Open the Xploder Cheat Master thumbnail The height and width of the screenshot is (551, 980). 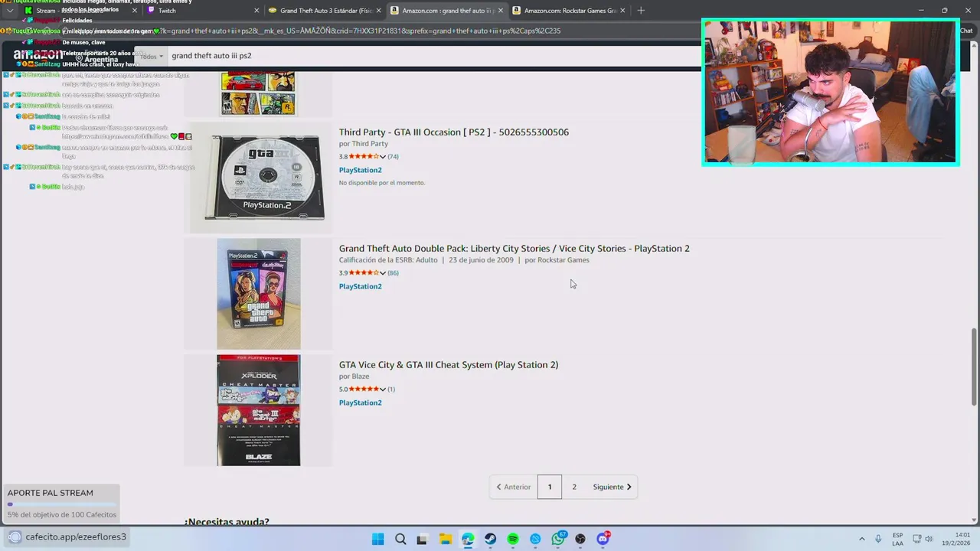(x=259, y=410)
